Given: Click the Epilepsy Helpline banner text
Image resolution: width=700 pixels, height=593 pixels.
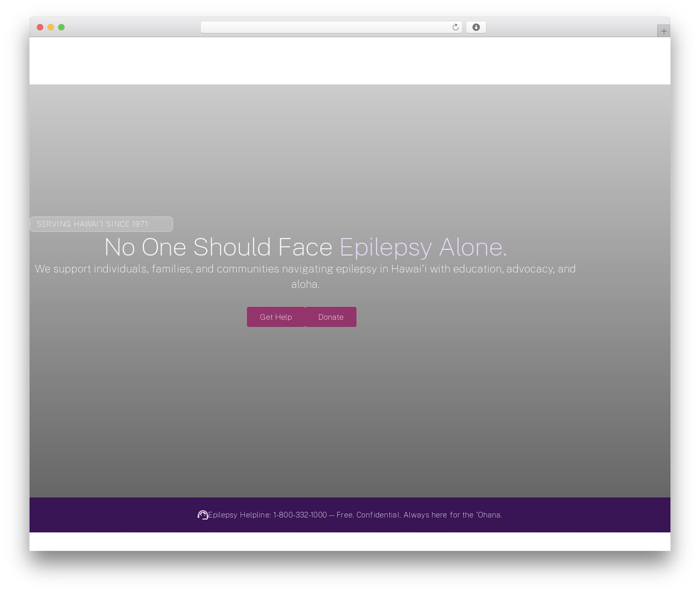Looking at the screenshot, I should coord(355,515).
